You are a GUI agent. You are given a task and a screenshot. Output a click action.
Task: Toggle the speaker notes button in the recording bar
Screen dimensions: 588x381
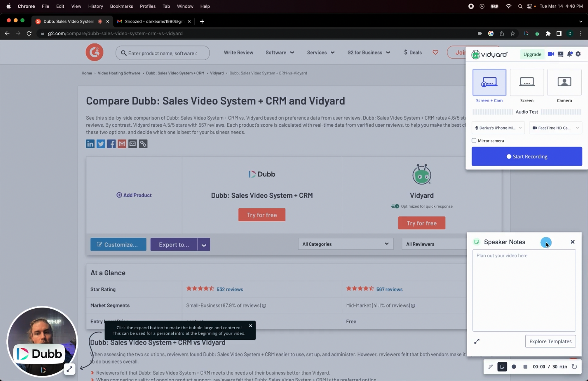point(502,367)
